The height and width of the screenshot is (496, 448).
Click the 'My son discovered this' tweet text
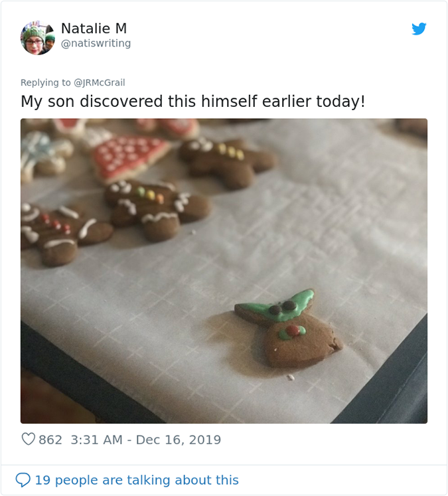(192, 102)
